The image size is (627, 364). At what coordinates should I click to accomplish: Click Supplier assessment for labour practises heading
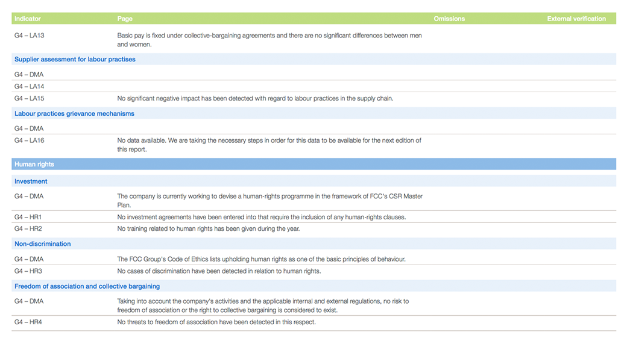75,60
